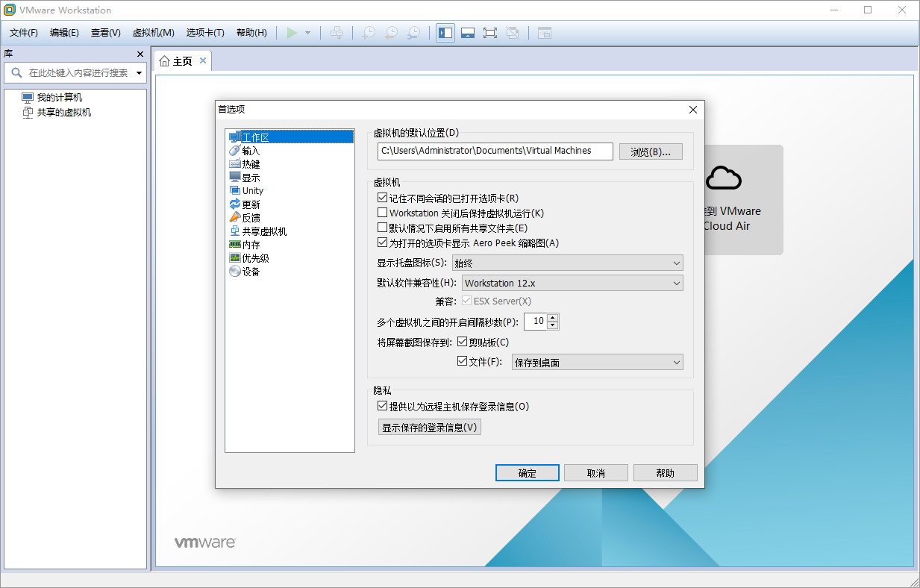Select the Unity category in preferences list
The image size is (920, 588).
(x=251, y=190)
